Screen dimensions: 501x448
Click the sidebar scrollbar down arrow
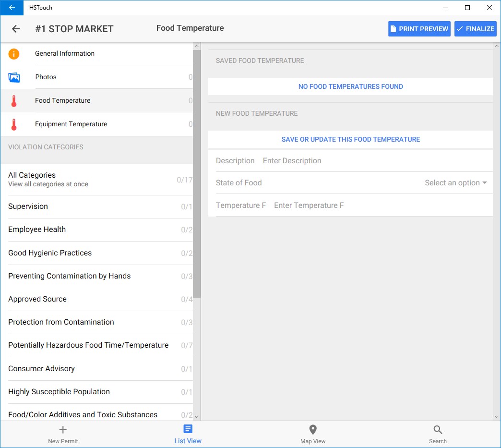(x=197, y=416)
